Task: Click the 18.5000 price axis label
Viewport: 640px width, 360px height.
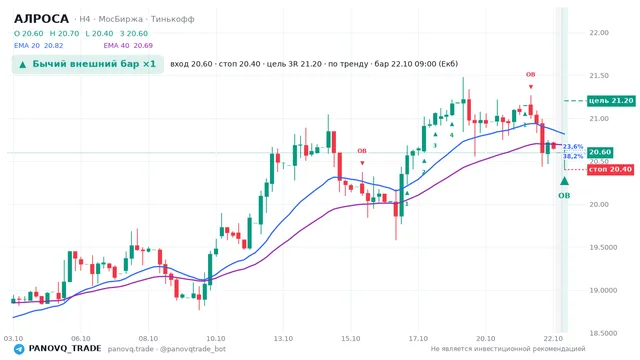Action: [602, 333]
